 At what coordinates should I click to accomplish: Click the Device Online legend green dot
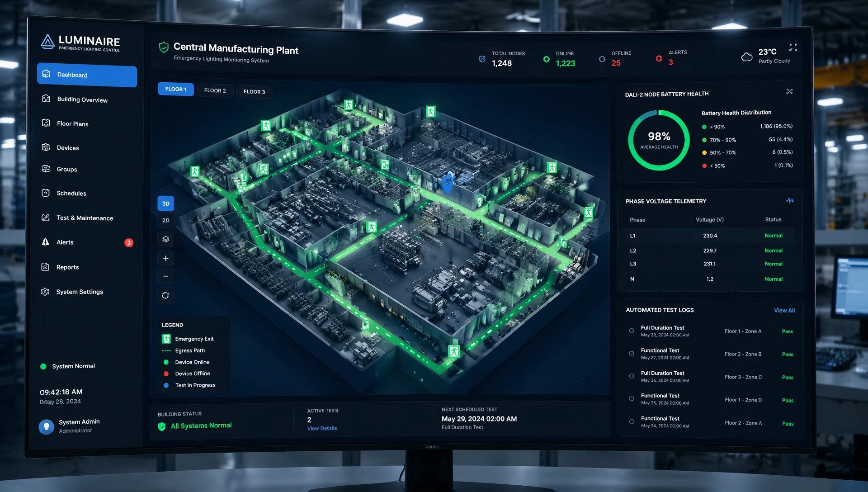coord(166,362)
